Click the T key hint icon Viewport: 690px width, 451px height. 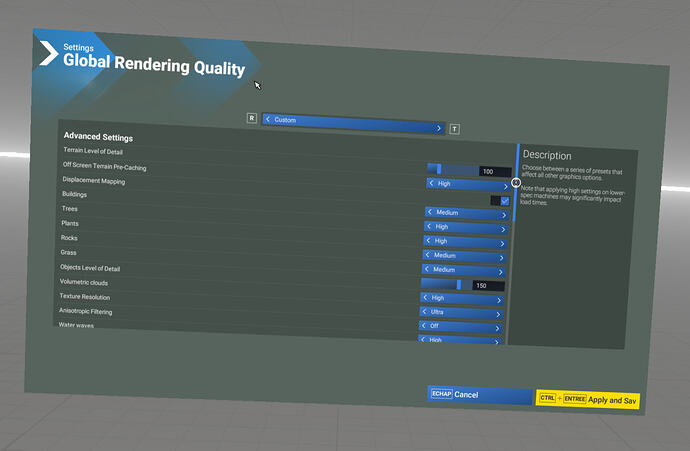coord(455,129)
